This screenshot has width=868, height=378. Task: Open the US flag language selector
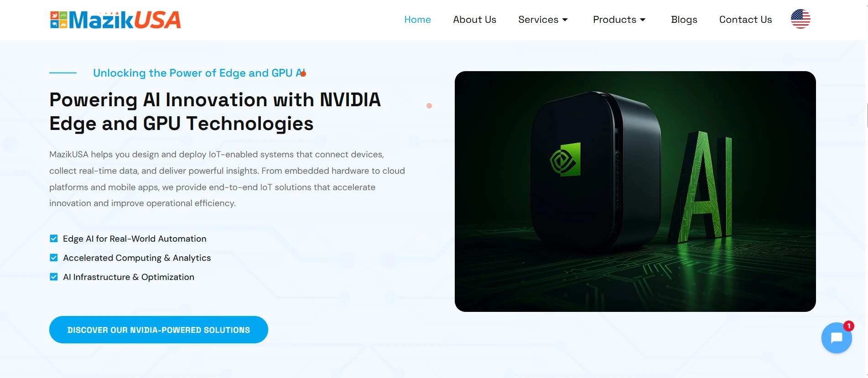[800, 19]
